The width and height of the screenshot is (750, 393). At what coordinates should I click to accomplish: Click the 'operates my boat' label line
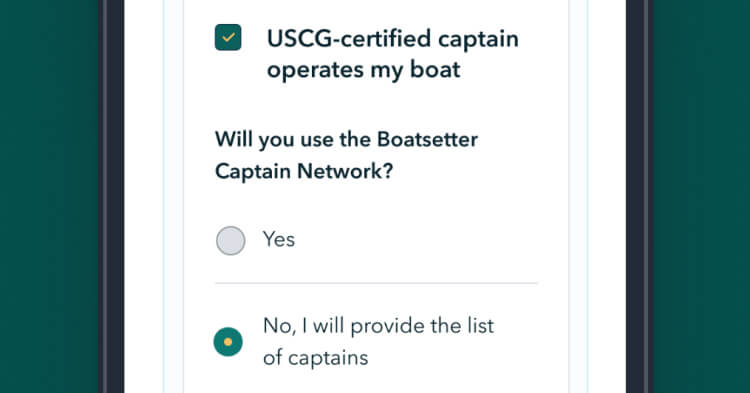tap(364, 70)
